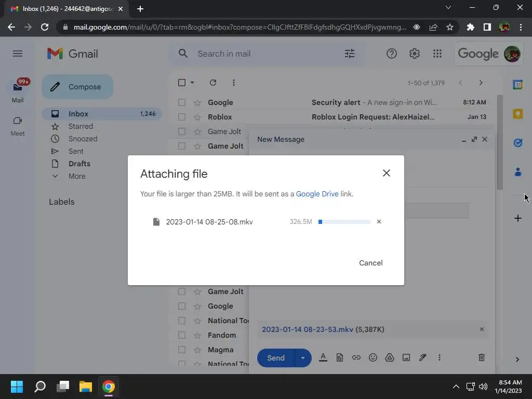Open the Roblox Login Request email
This screenshot has height=399, width=532.
pos(332,117)
